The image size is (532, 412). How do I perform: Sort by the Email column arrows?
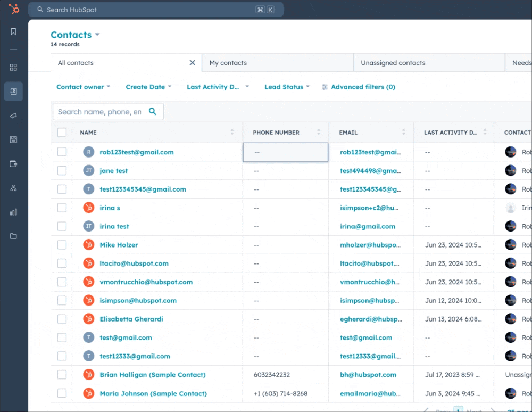coord(403,132)
